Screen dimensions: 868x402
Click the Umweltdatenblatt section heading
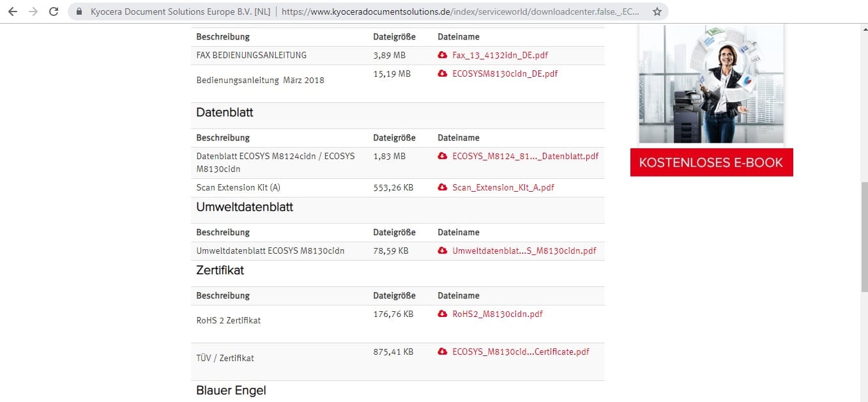tap(245, 207)
